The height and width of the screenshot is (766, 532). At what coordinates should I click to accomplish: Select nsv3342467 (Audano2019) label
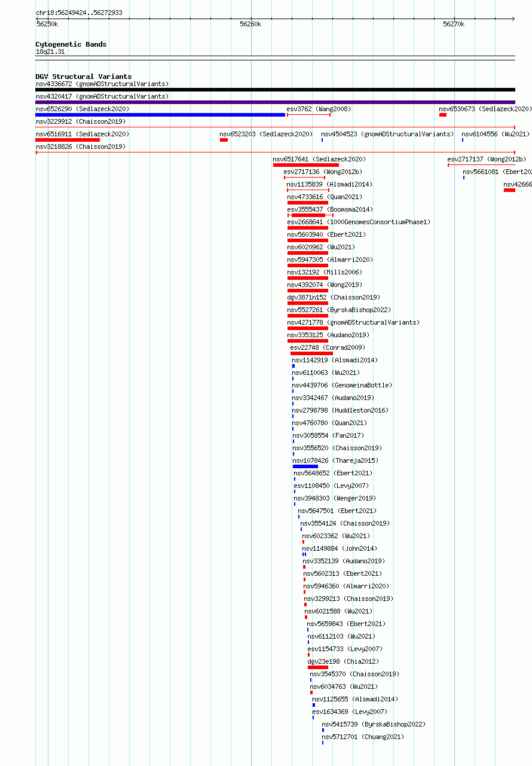(334, 398)
